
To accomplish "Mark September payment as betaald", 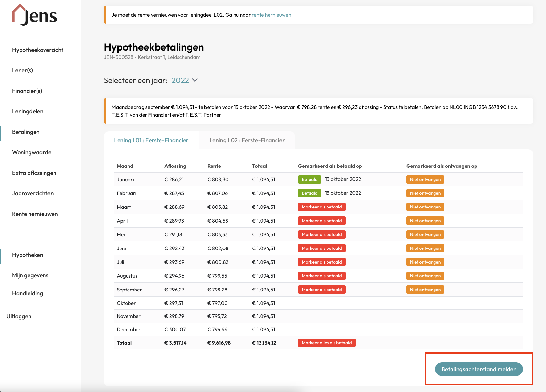I will 322,290.
